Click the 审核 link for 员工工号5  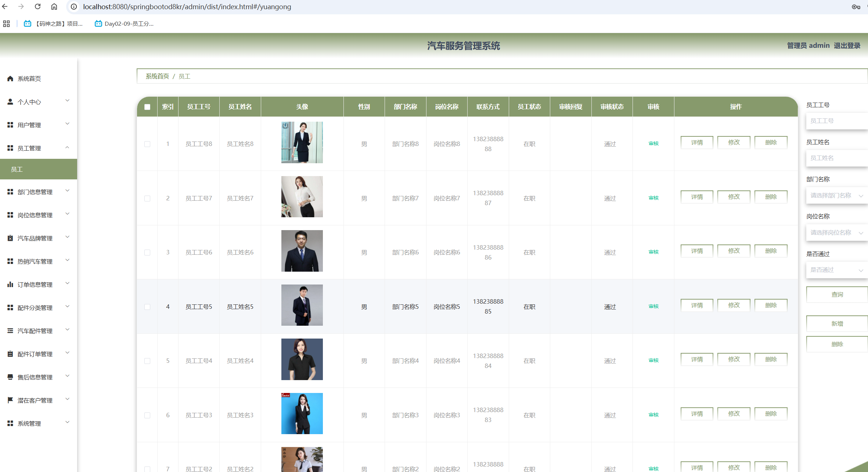pos(653,307)
